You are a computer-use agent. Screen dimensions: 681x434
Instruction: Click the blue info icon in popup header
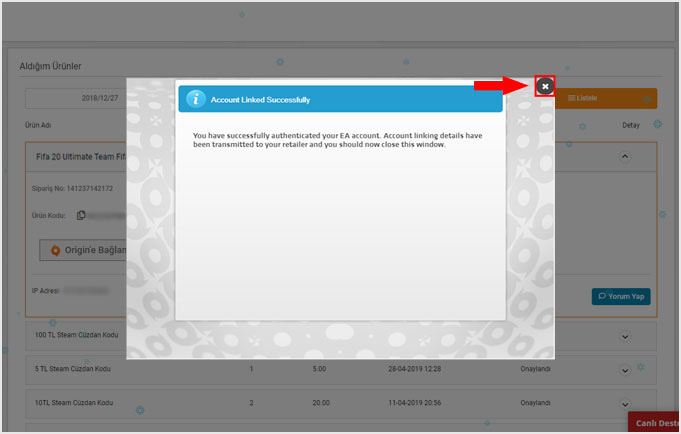coord(197,99)
